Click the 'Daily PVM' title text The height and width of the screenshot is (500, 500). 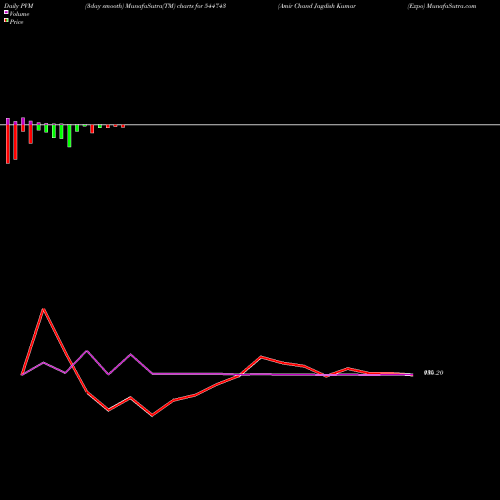(x=19, y=6)
